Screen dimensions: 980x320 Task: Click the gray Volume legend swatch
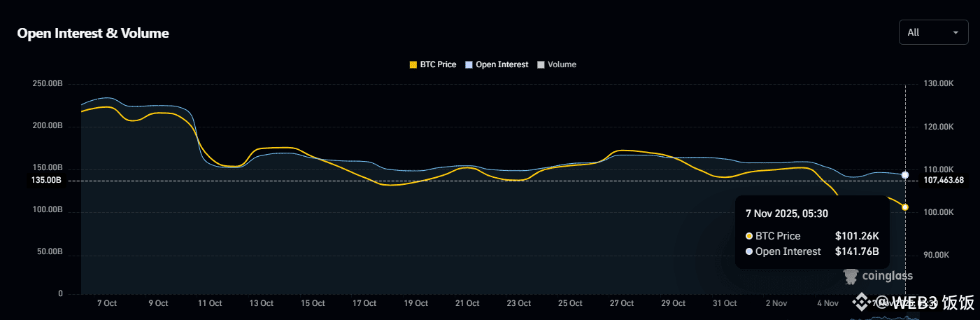pyautogui.click(x=541, y=64)
